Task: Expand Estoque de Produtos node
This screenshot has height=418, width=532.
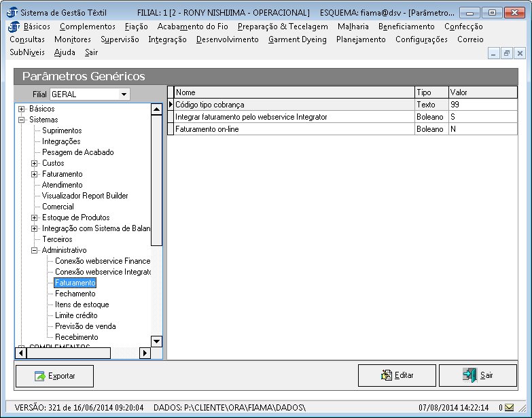Action: [35, 217]
